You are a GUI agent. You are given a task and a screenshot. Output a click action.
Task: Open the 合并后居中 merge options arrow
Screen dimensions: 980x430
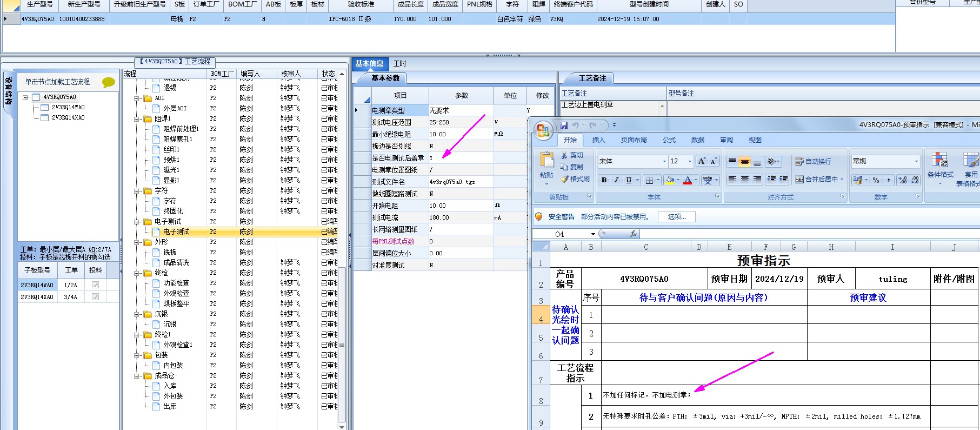(x=842, y=179)
